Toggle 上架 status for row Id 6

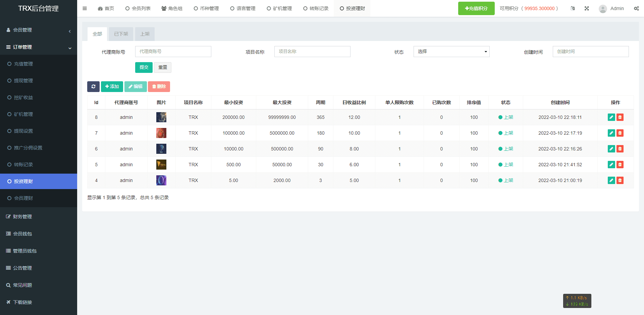coord(506,149)
